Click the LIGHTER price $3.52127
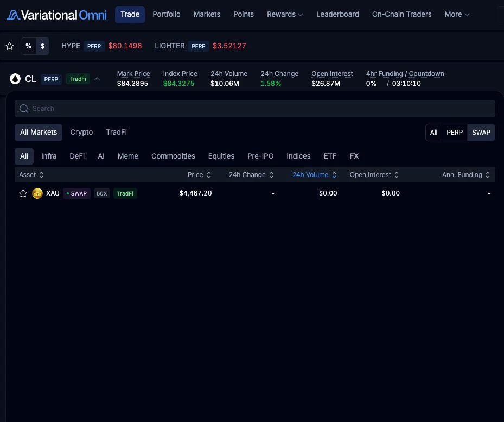This screenshot has height=422, width=504. click(229, 46)
